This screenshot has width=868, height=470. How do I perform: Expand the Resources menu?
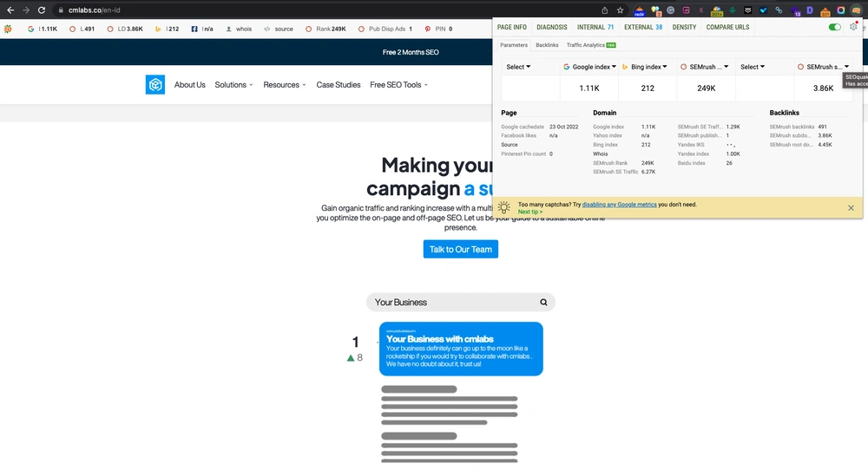click(x=285, y=85)
